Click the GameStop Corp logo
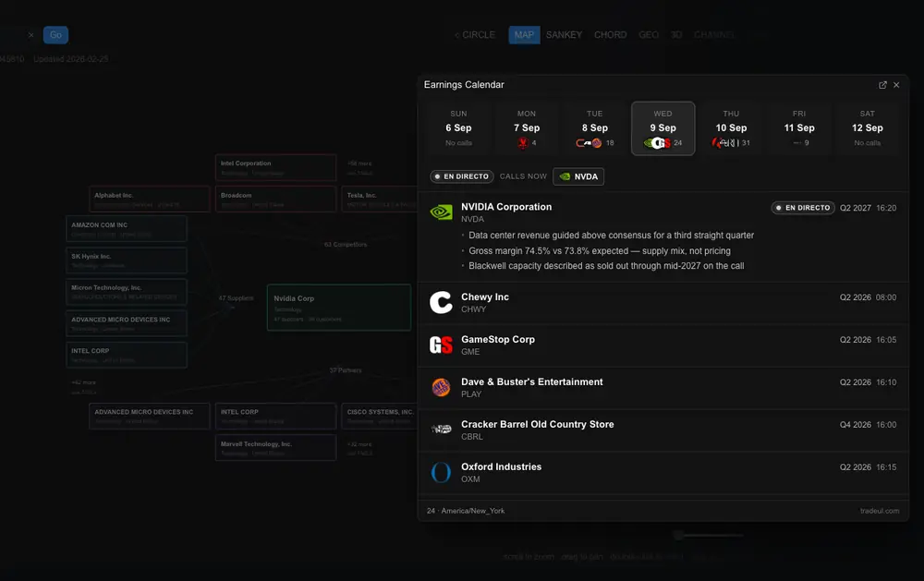 click(x=441, y=345)
